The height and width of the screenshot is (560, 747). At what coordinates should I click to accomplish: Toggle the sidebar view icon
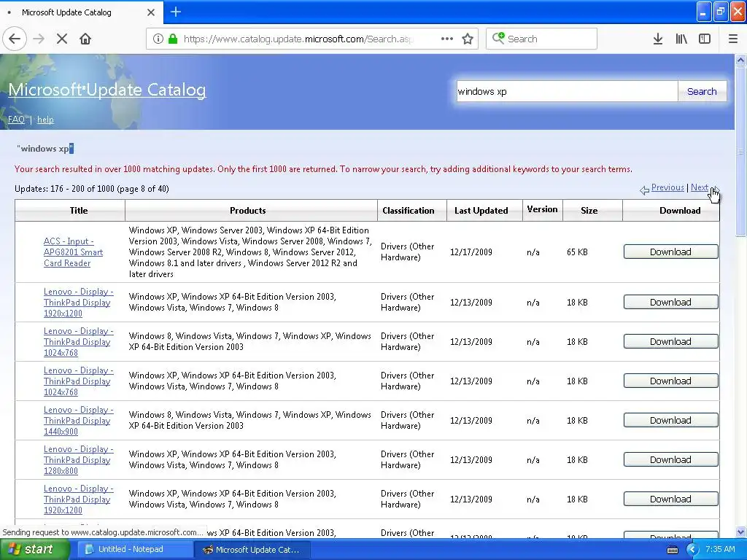705,39
